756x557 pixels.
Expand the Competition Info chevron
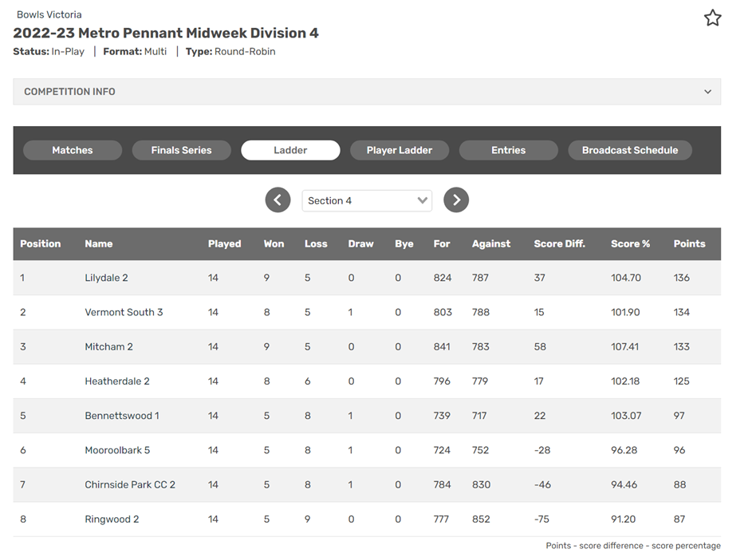707,92
